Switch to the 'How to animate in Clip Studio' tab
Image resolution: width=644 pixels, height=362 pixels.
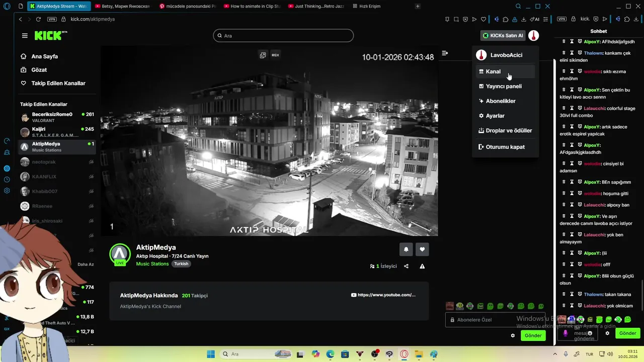(252, 7)
